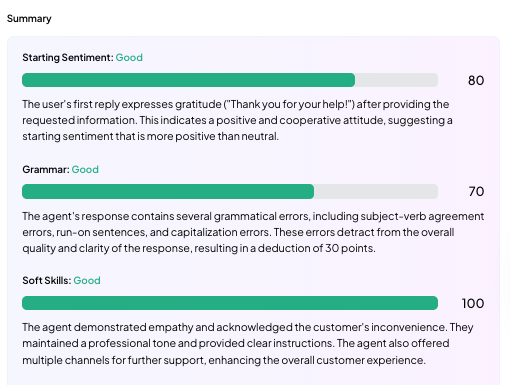
Task: Click the score 100 value
Action: coord(473,303)
